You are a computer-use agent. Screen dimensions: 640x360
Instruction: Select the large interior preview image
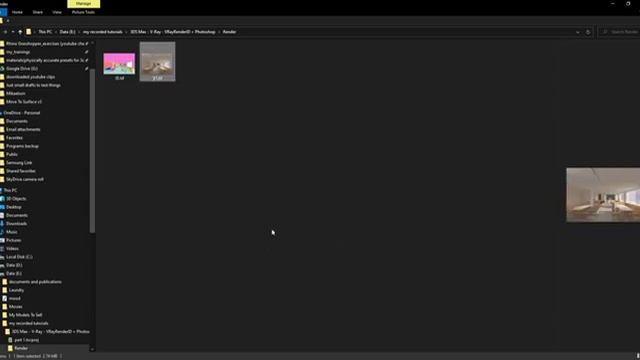pos(603,195)
